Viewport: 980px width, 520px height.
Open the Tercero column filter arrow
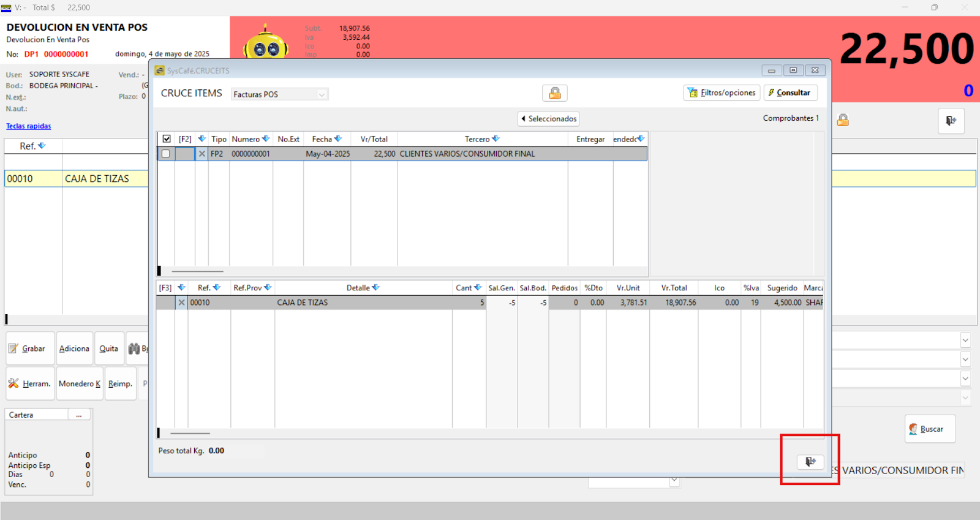(496, 139)
